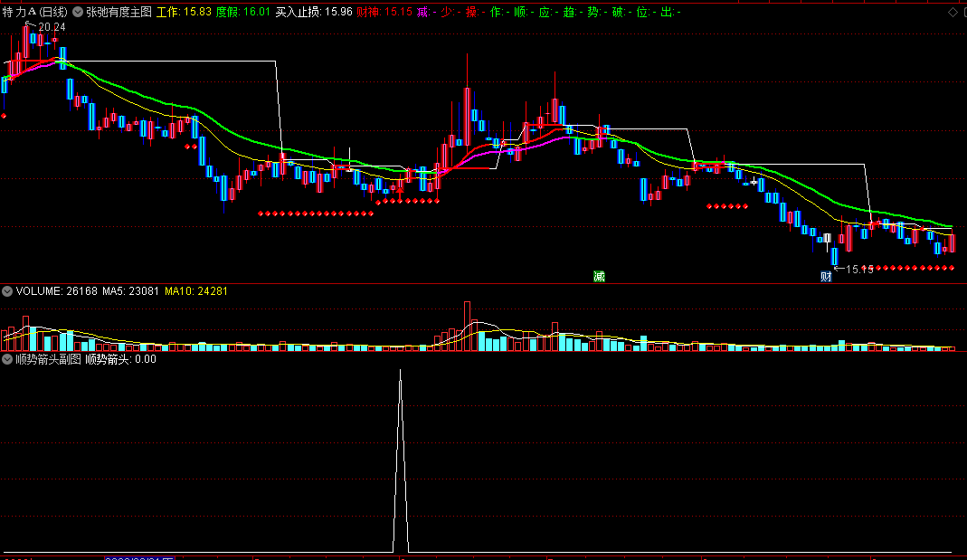Screen dimensions: 967x560
Task: Click the green 出 indicator label in header
Action: click(670, 12)
